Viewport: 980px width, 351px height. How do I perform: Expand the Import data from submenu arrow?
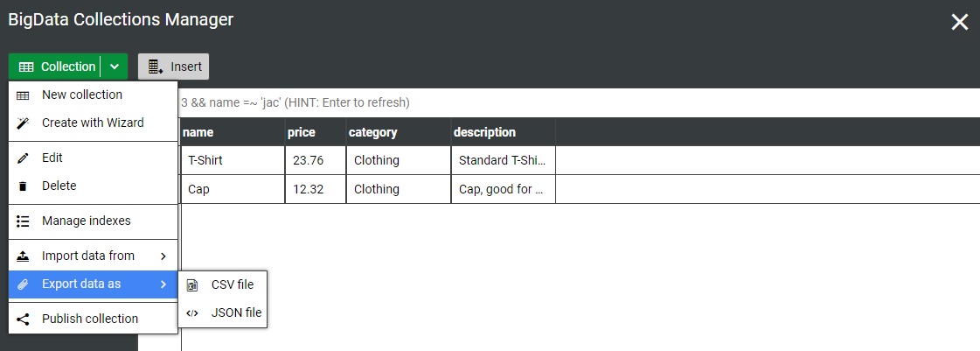163,256
